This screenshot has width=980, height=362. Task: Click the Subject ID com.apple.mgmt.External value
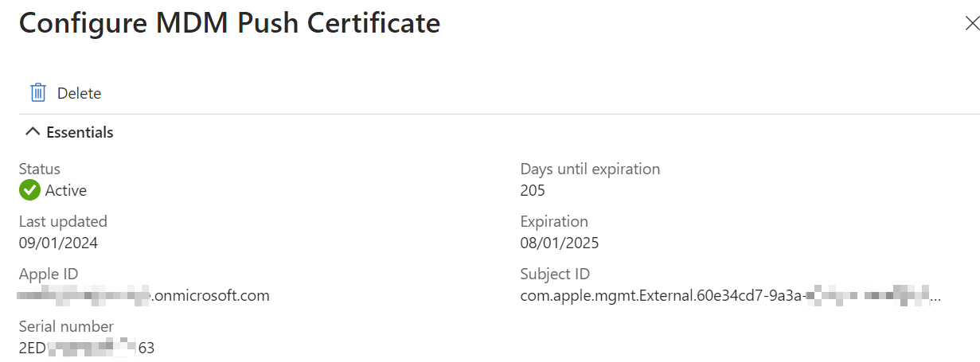pos(731,296)
